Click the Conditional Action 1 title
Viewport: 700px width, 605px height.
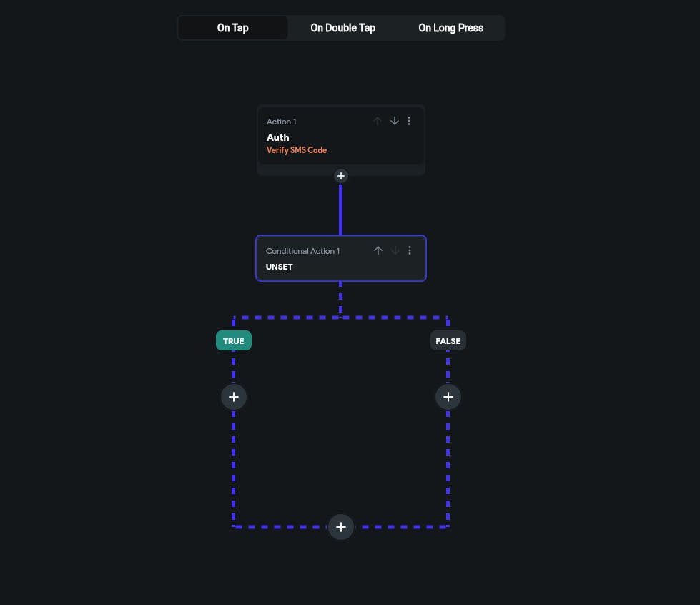(x=302, y=251)
